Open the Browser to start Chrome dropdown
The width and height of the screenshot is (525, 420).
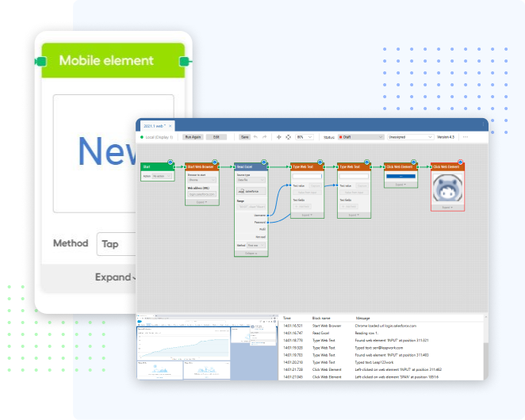tap(202, 180)
